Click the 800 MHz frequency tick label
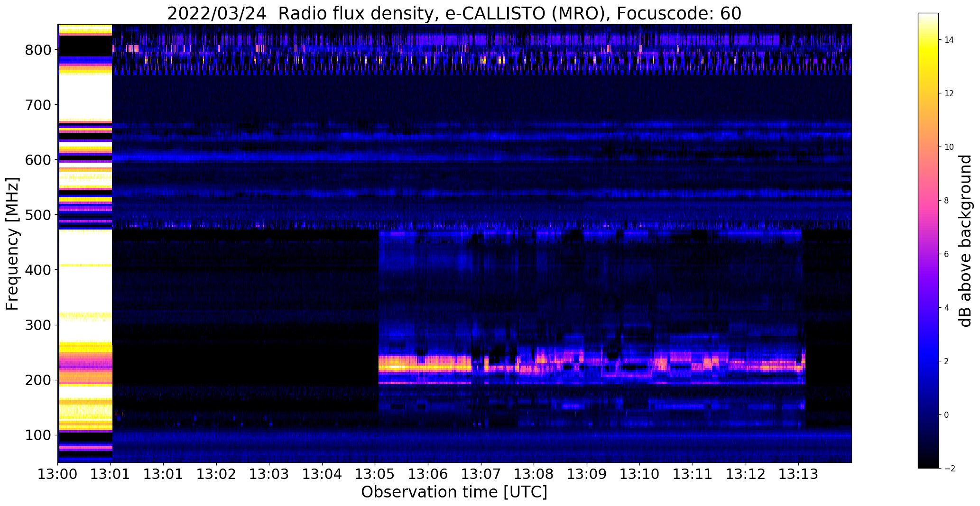 39,50
